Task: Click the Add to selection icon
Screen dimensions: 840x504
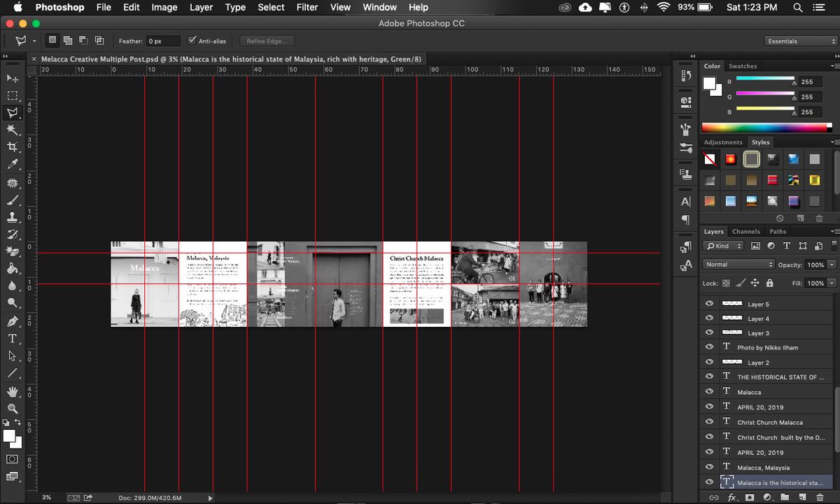Action: (68, 41)
